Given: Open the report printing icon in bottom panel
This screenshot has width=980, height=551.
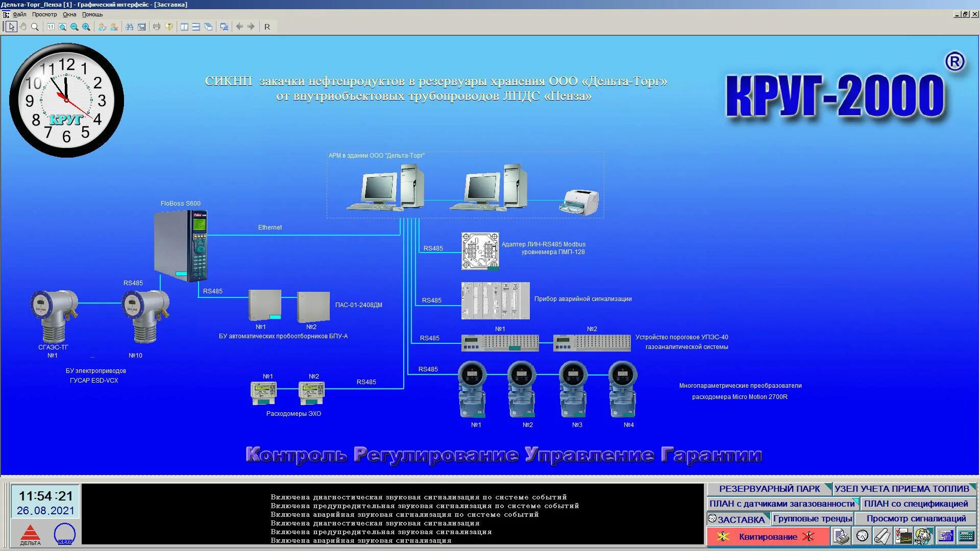Looking at the screenshot, I should 841,536.
